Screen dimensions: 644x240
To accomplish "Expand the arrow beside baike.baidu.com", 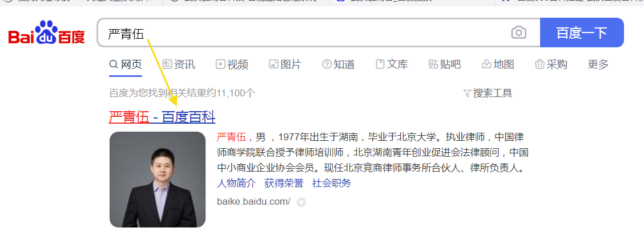I will point(301,202).
